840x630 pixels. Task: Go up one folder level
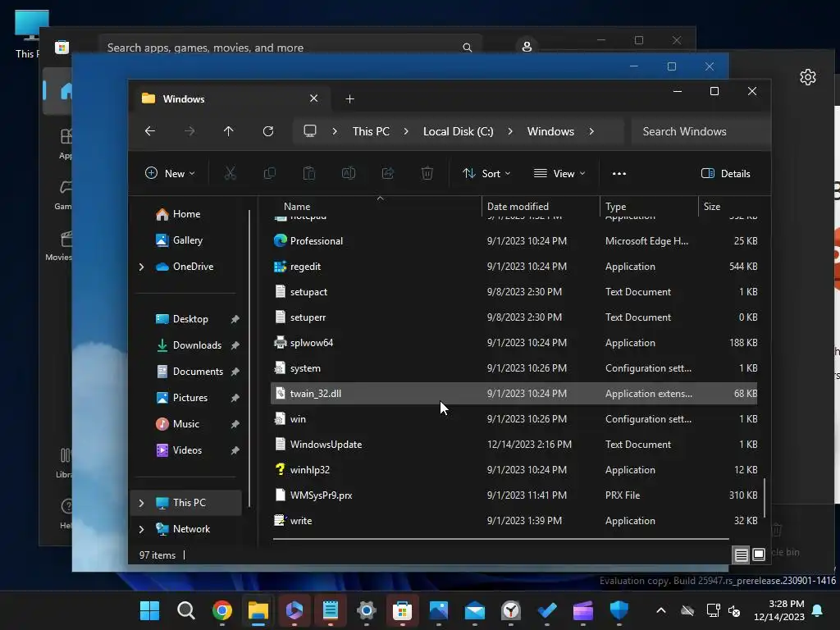(228, 130)
